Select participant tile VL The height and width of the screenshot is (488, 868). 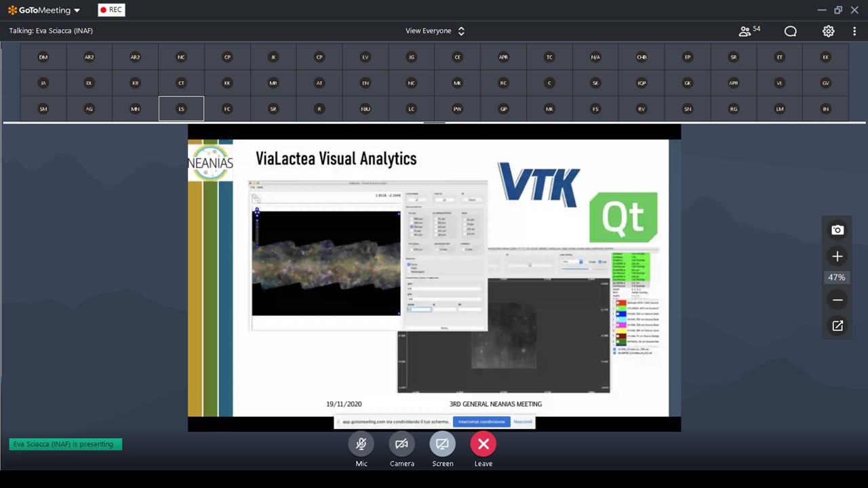point(780,83)
